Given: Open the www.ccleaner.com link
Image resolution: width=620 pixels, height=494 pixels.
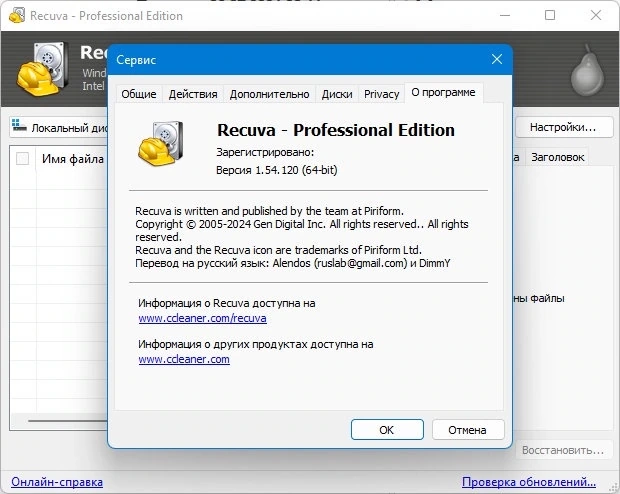Looking at the screenshot, I should [x=184, y=359].
